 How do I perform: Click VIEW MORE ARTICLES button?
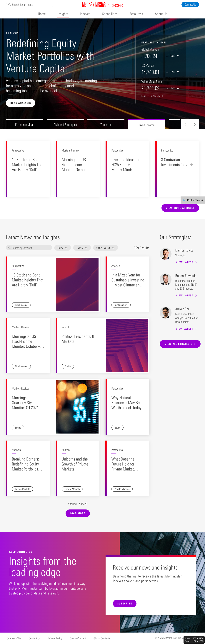tap(180, 208)
